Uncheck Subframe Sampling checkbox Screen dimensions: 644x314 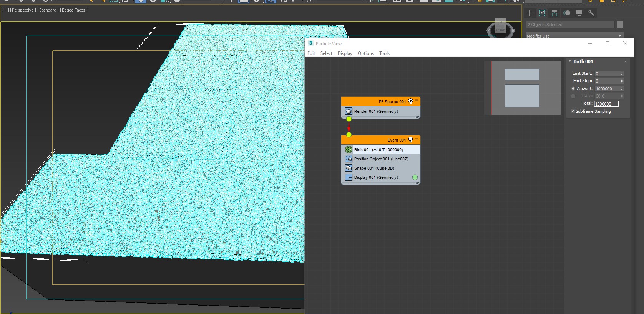pos(573,111)
